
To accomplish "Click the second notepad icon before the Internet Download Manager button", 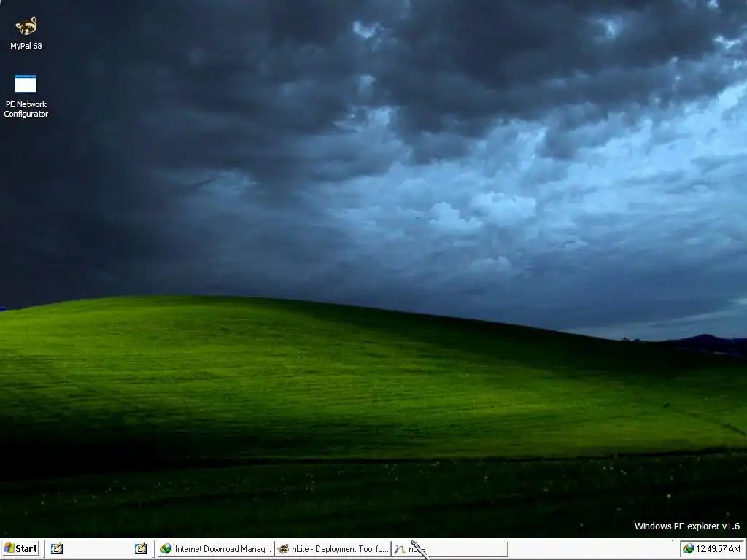I will point(141,548).
